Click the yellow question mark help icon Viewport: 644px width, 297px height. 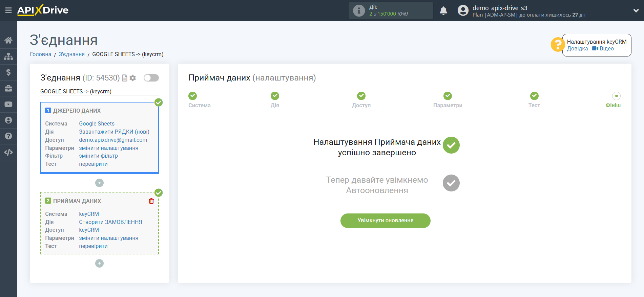click(x=558, y=44)
